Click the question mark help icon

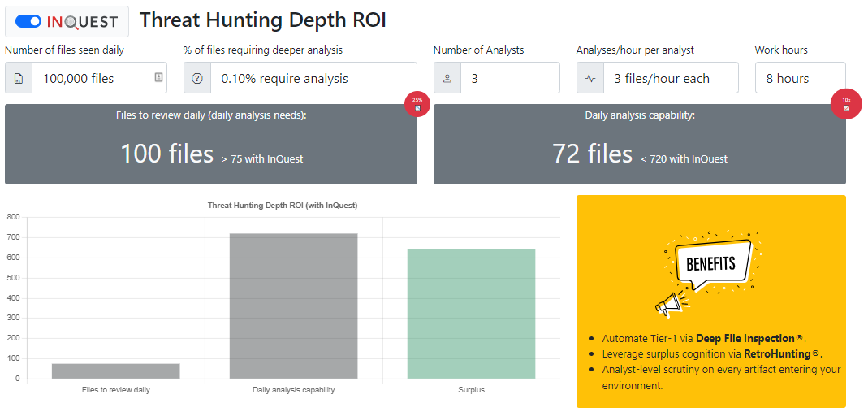pos(197,78)
